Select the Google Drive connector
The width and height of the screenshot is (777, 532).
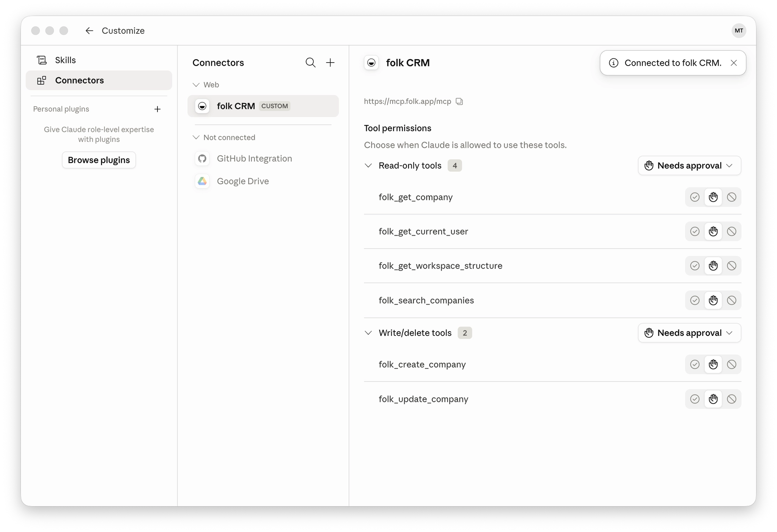tap(263, 181)
